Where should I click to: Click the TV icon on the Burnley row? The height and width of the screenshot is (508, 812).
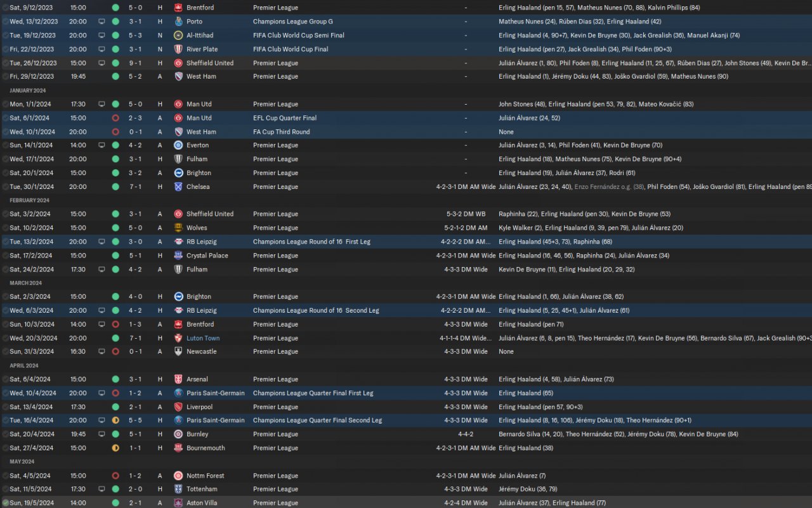pos(101,434)
